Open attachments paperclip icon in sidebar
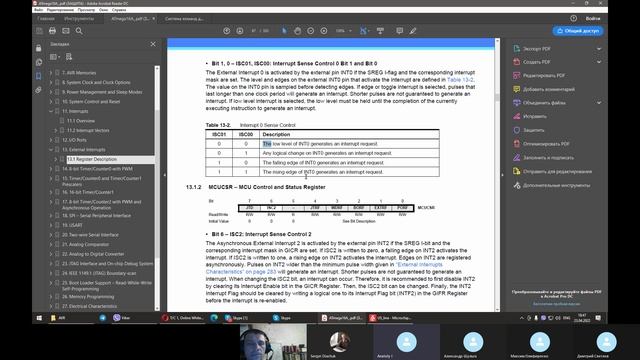Image resolution: width=640 pixels, height=360 pixels. [38, 90]
